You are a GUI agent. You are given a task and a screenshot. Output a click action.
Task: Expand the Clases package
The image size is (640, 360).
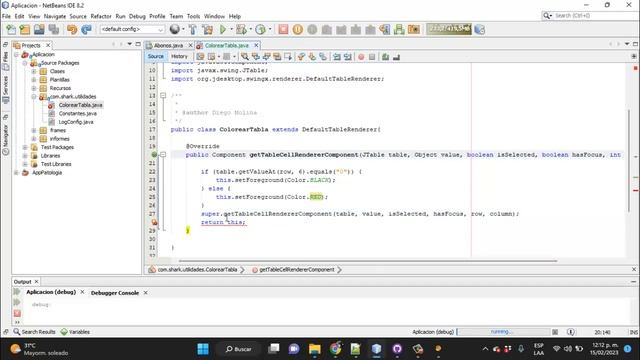point(34,71)
